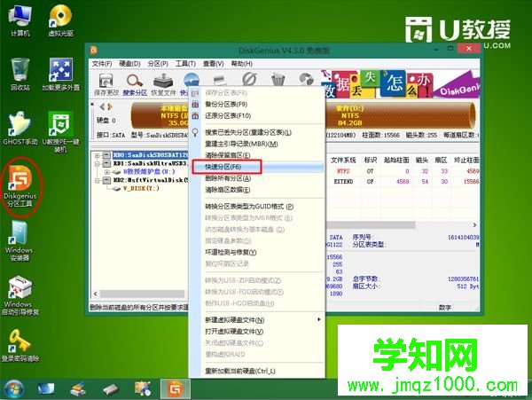Open 加载更多外置 desktop icon
Image resolution: width=532 pixels, height=400 pixels.
60,75
